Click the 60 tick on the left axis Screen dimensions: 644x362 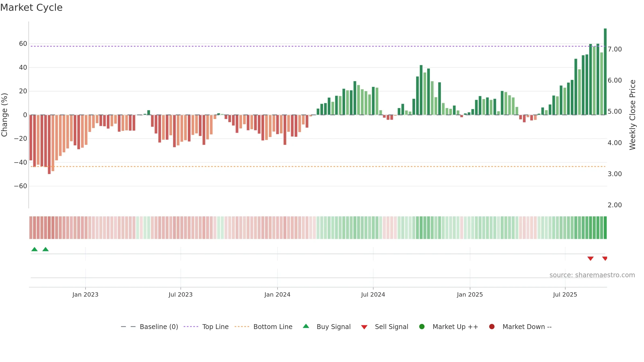23,44
